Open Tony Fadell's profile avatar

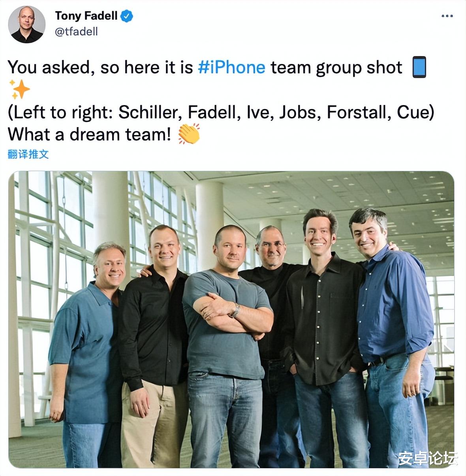(26, 24)
